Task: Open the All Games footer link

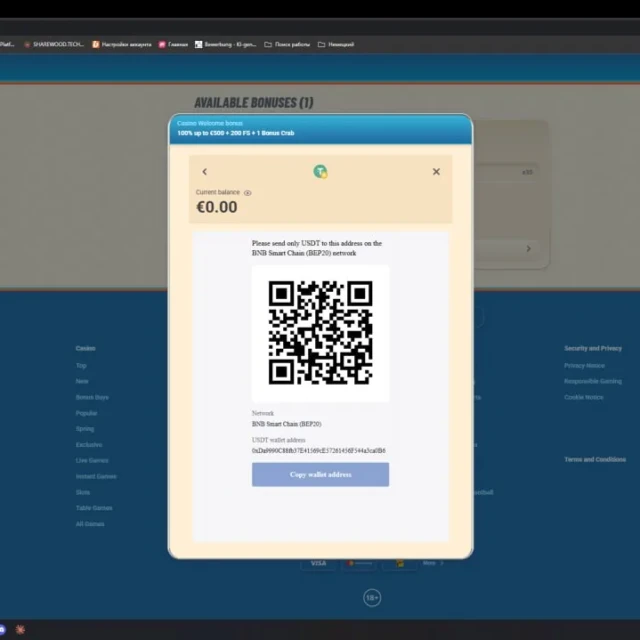Action: [90, 524]
